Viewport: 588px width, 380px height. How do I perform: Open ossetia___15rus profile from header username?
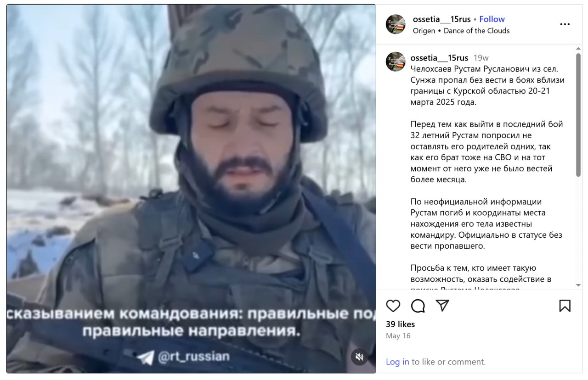click(x=442, y=19)
